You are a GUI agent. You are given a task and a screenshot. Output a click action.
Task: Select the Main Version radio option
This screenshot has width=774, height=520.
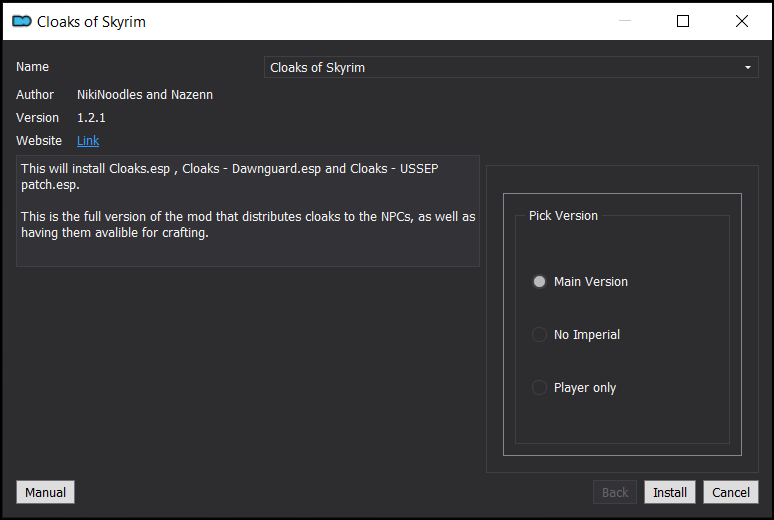point(540,281)
